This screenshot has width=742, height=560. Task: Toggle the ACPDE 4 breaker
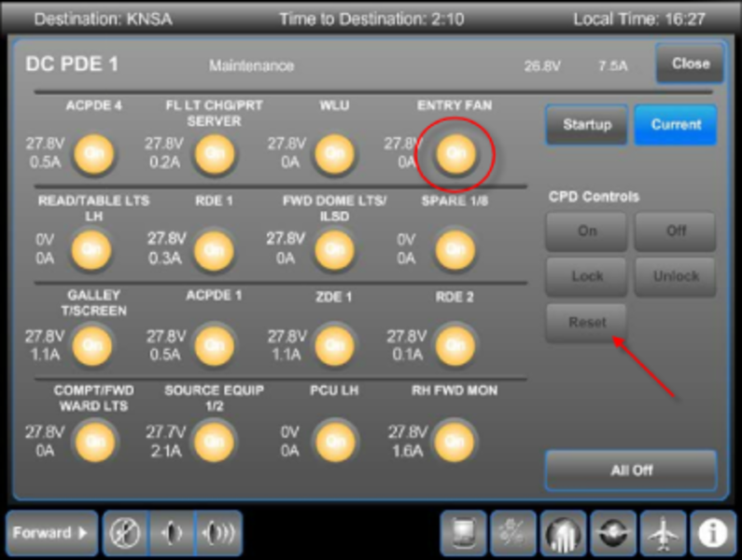(x=93, y=154)
